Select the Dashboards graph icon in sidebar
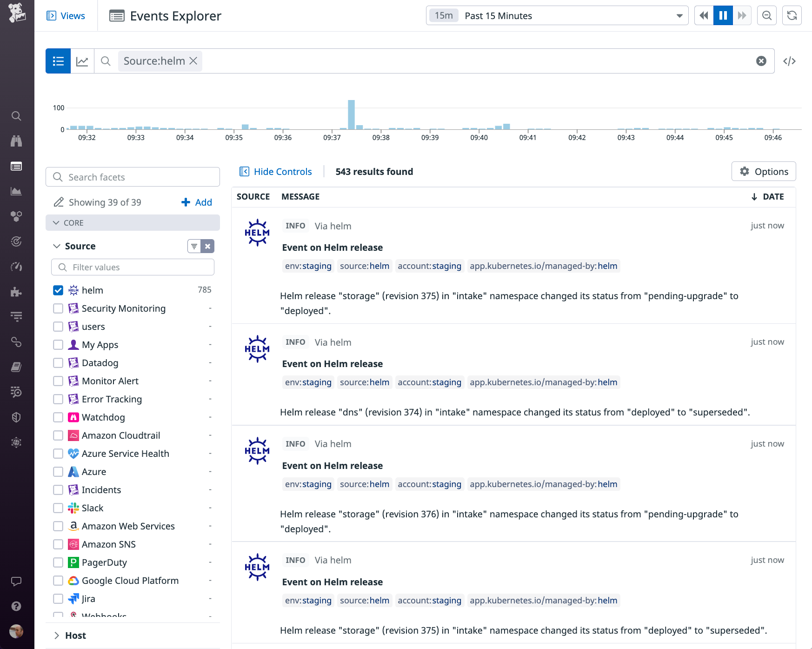 tap(17, 191)
